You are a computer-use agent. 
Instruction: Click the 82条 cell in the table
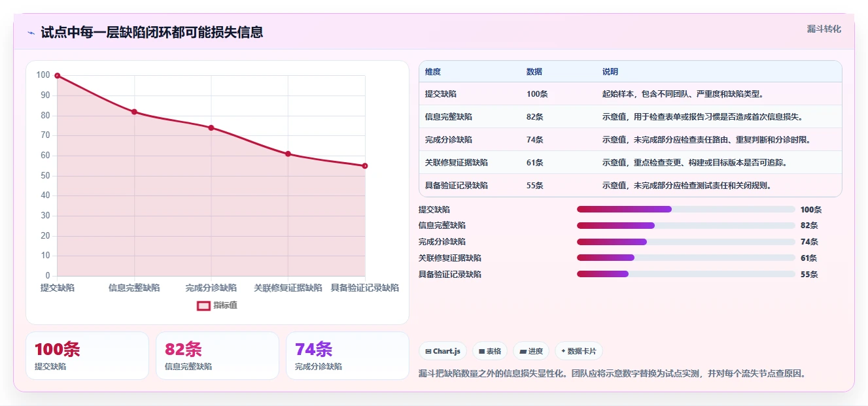pyautogui.click(x=535, y=117)
